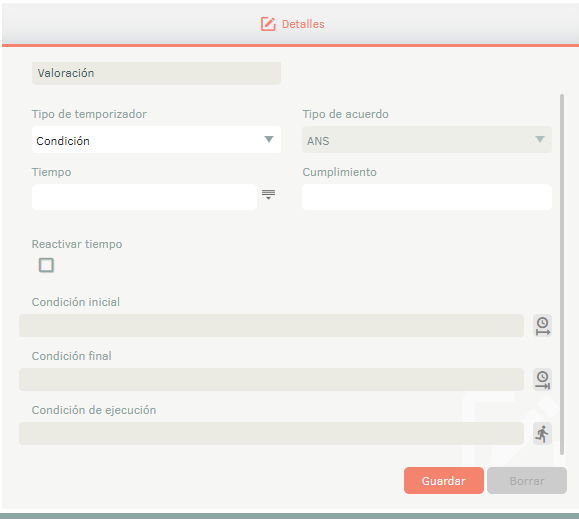Open the Tipo de acuerdo ANS dropdown

pos(427,140)
